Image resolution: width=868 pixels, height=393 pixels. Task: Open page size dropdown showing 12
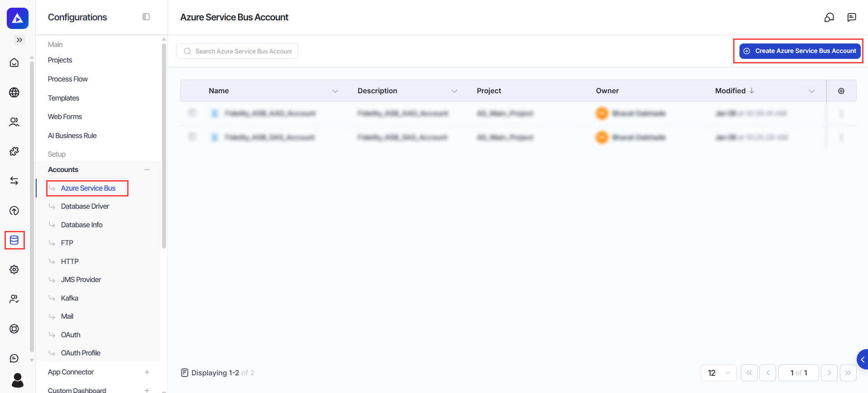click(719, 373)
